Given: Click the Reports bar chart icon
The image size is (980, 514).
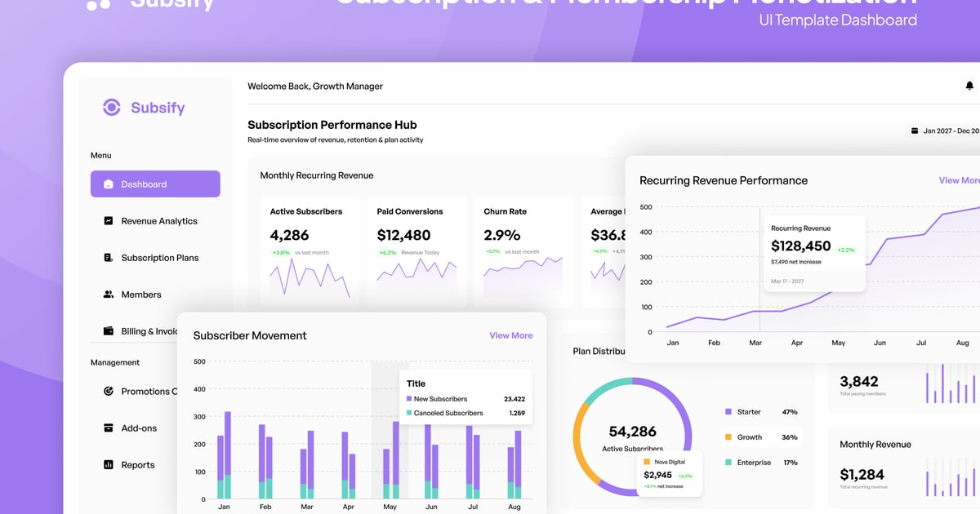Looking at the screenshot, I should pyautogui.click(x=109, y=465).
